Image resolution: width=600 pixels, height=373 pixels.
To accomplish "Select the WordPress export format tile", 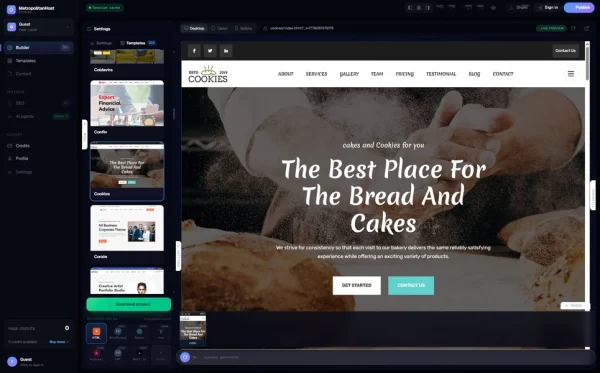I will click(118, 333).
